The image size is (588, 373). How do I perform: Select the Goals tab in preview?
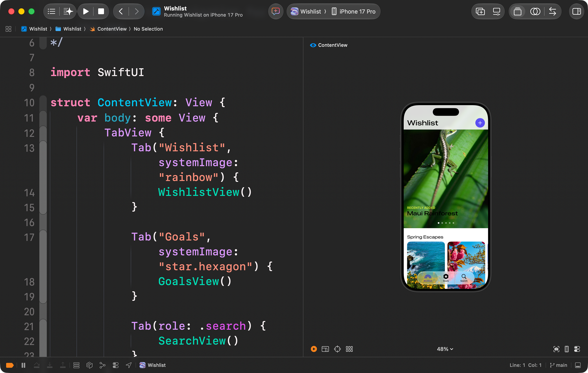tap(446, 278)
